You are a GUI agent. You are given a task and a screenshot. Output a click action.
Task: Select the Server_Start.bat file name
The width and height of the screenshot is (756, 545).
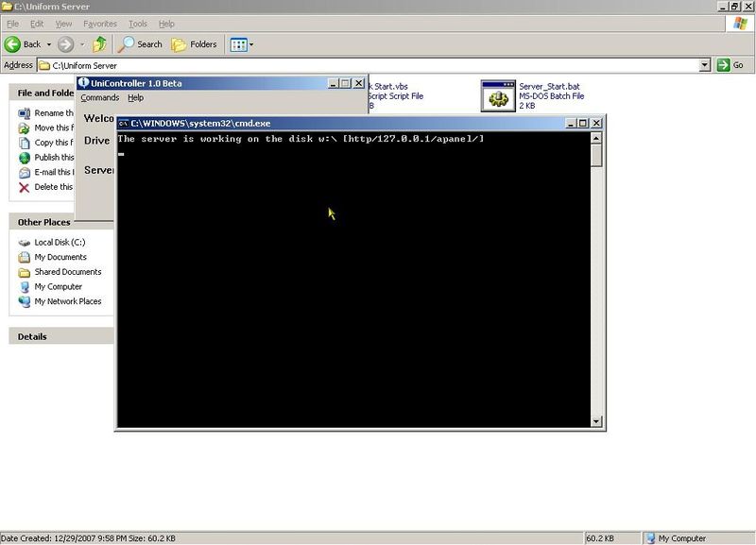[x=549, y=87]
